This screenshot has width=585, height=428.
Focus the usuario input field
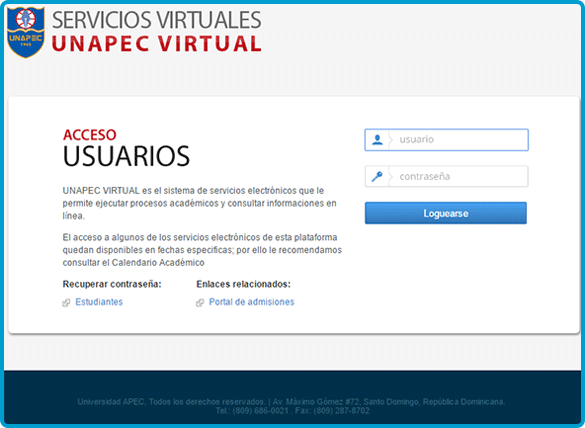447,140
